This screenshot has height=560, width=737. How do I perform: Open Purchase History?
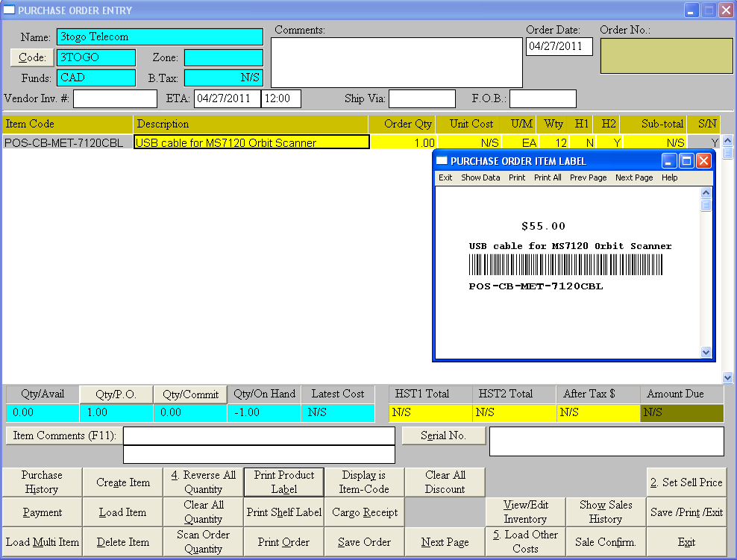(42, 482)
